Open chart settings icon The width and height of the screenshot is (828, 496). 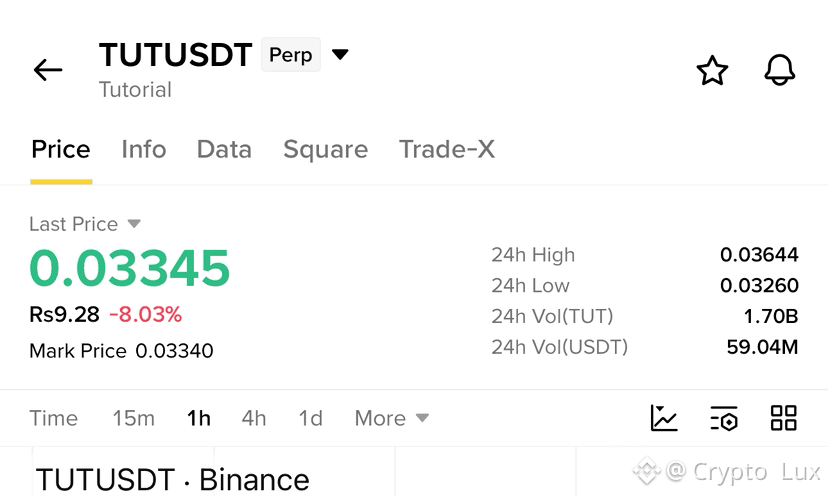click(724, 418)
